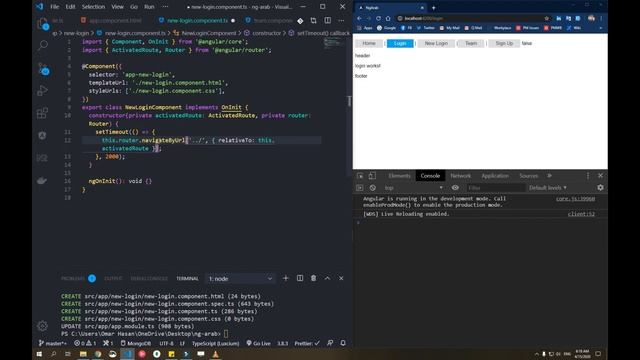Open the Selection menu
Screen dimensions: 640x360
point(93,7)
